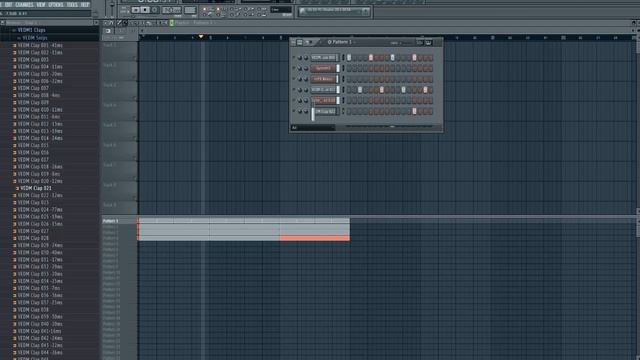The image size is (640, 360).
Task: Arm the transport record button
Action: [154, 10]
